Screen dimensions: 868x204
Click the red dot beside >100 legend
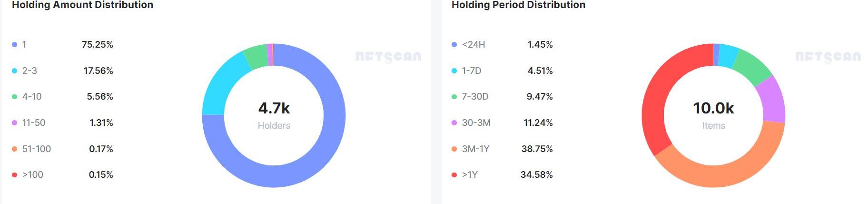point(15,175)
